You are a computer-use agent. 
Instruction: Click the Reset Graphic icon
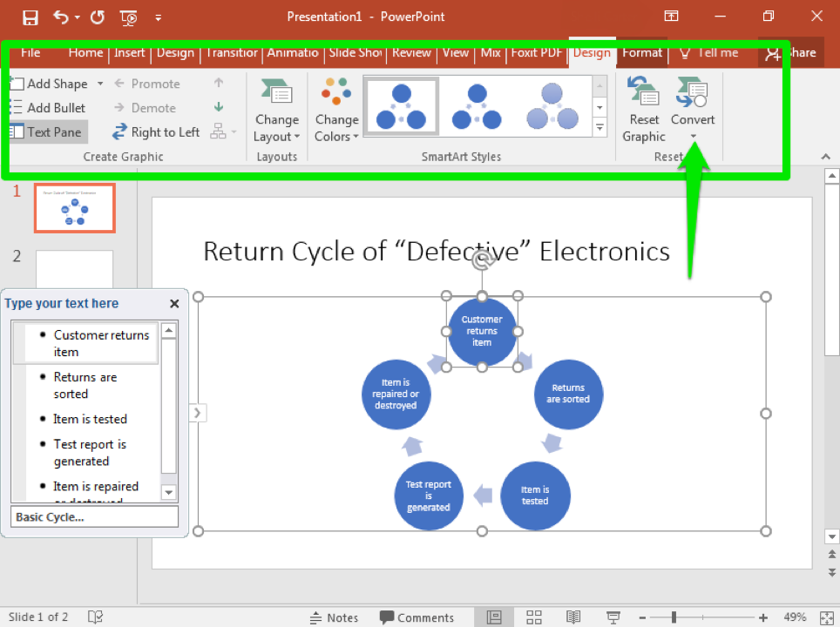pyautogui.click(x=643, y=96)
